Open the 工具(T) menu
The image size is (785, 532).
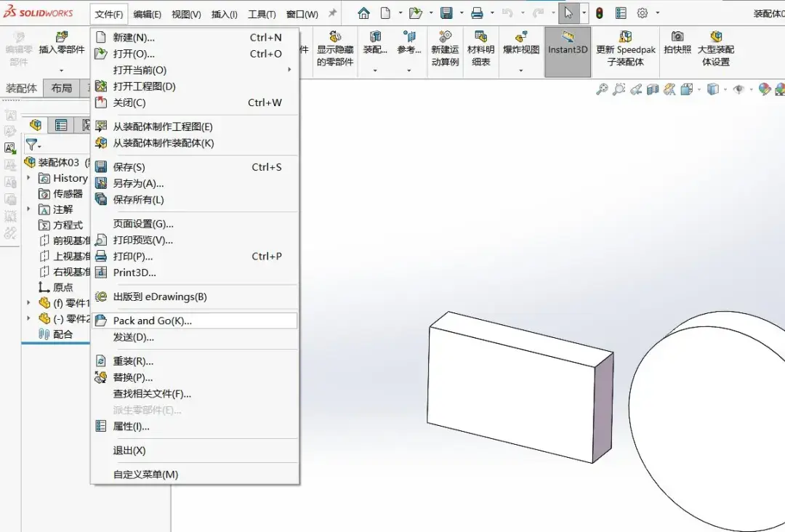pyautogui.click(x=262, y=14)
